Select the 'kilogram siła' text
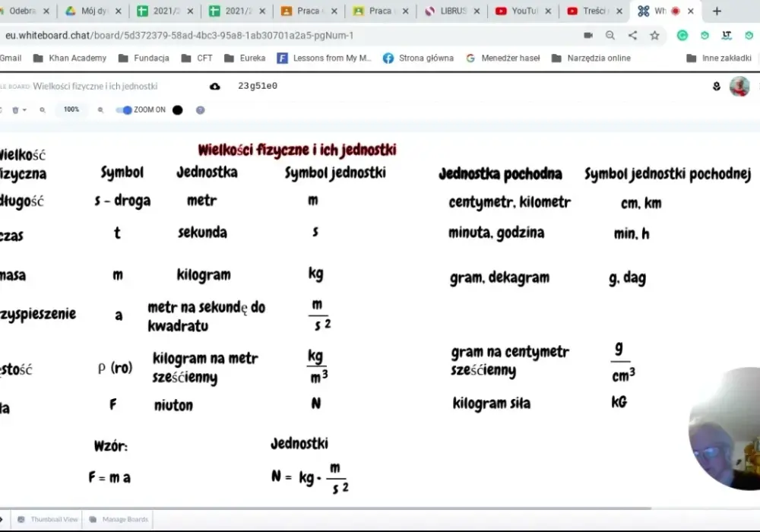Screen dimensions: 760x532 [492, 403]
